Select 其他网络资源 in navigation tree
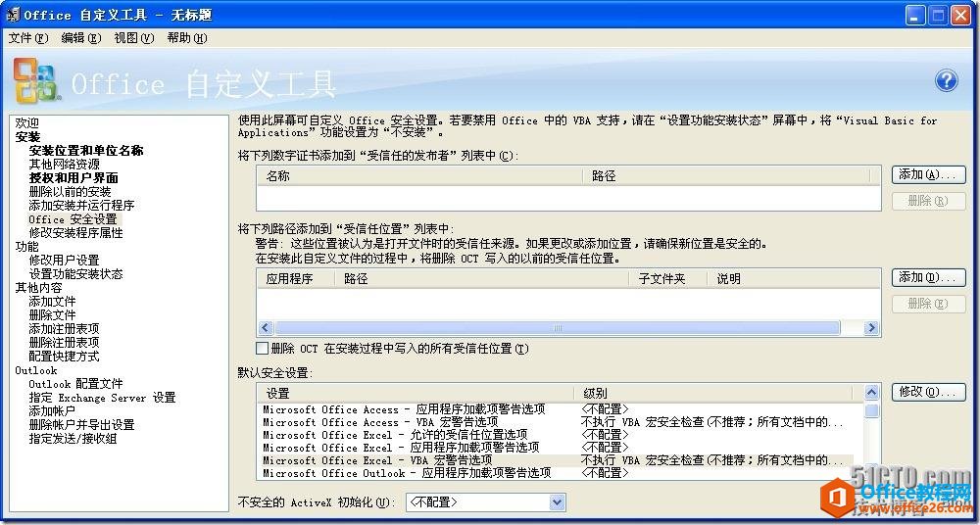This screenshot has height=525, width=980. click(x=65, y=165)
